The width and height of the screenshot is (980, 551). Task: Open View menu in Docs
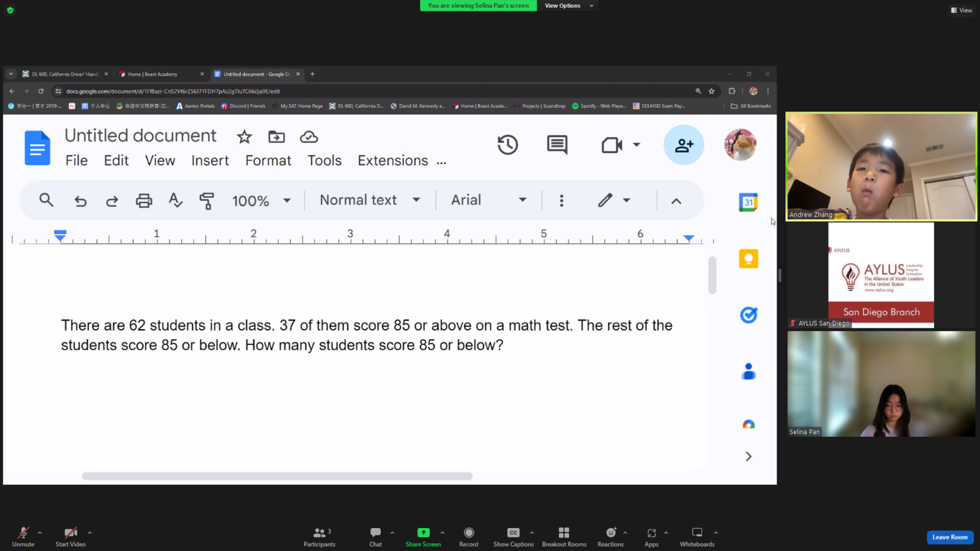pos(160,161)
